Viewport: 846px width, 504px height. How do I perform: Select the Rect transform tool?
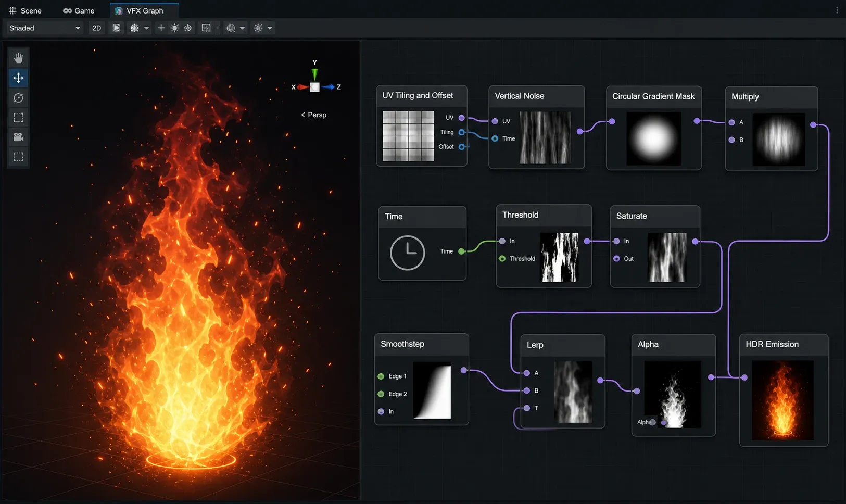[x=18, y=118]
